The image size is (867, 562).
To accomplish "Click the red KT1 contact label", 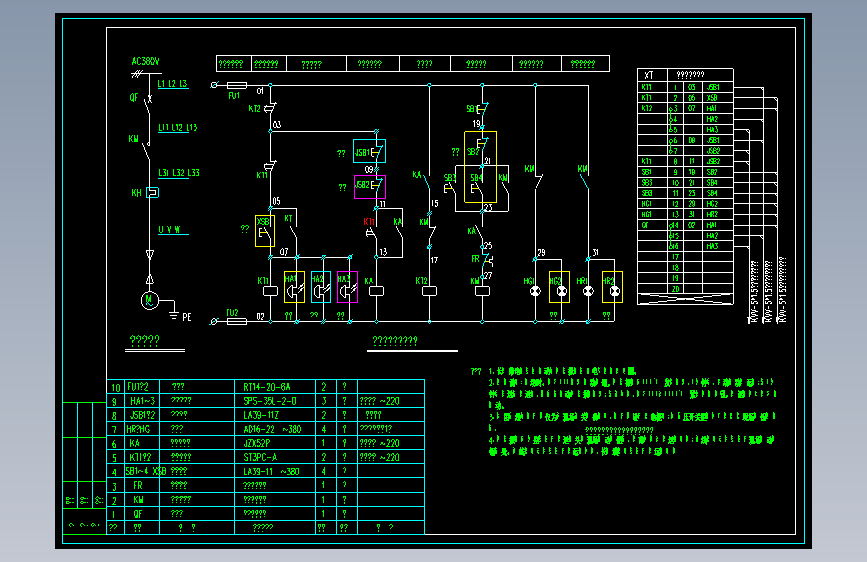I will (369, 222).
